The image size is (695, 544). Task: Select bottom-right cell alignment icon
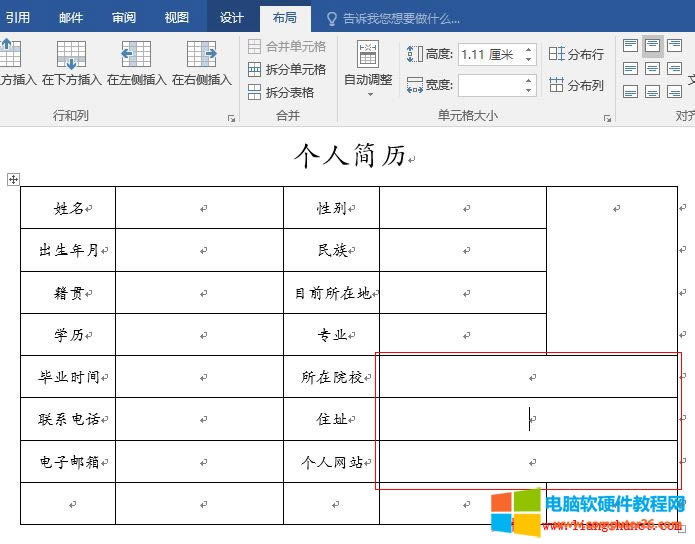[x=674, y=92]
